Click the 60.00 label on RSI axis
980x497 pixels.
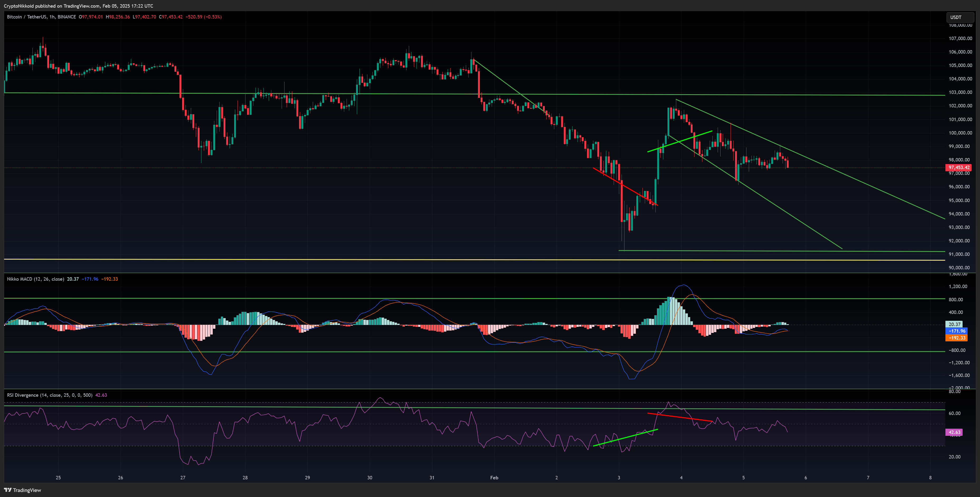[x=954, y=413]
